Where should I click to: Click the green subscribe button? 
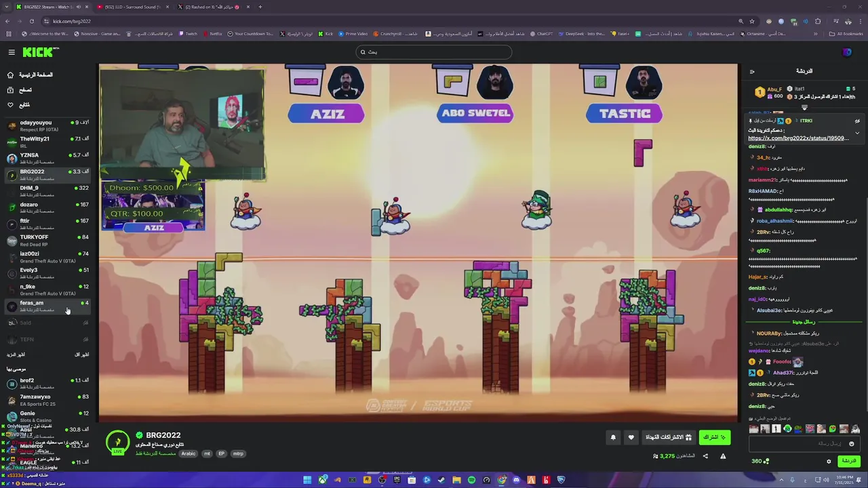tap(714, 437)
